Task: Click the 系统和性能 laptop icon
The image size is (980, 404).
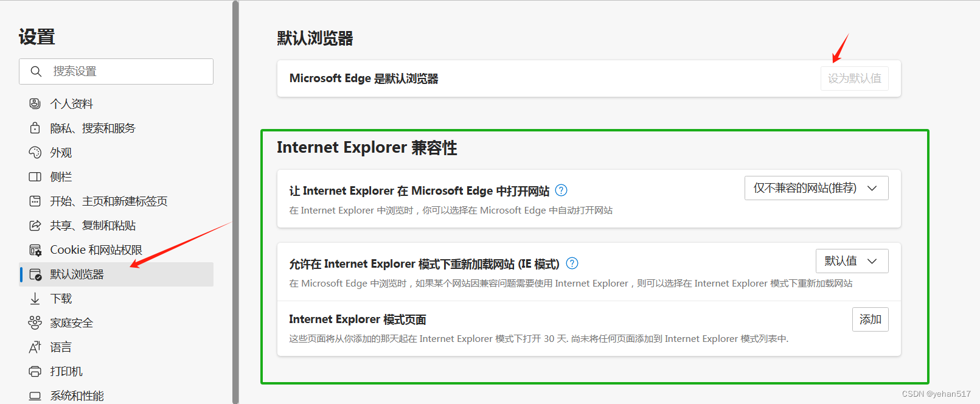Action: (x=35, y=396)
